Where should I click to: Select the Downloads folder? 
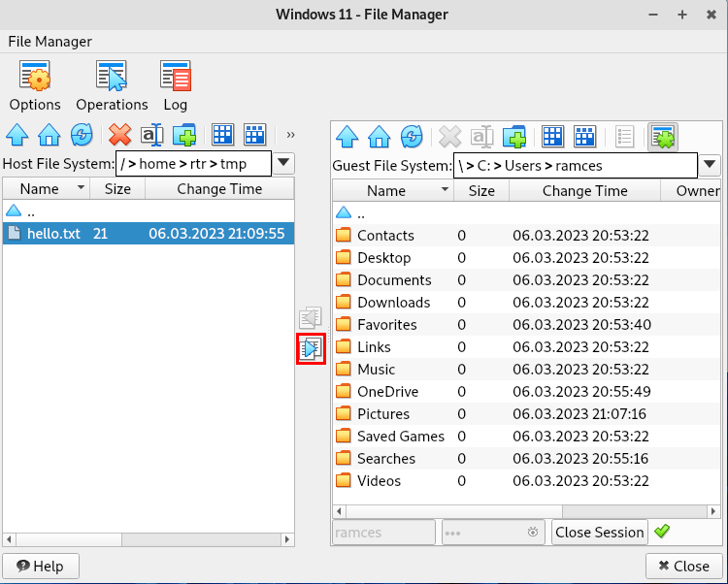[526, 302]
